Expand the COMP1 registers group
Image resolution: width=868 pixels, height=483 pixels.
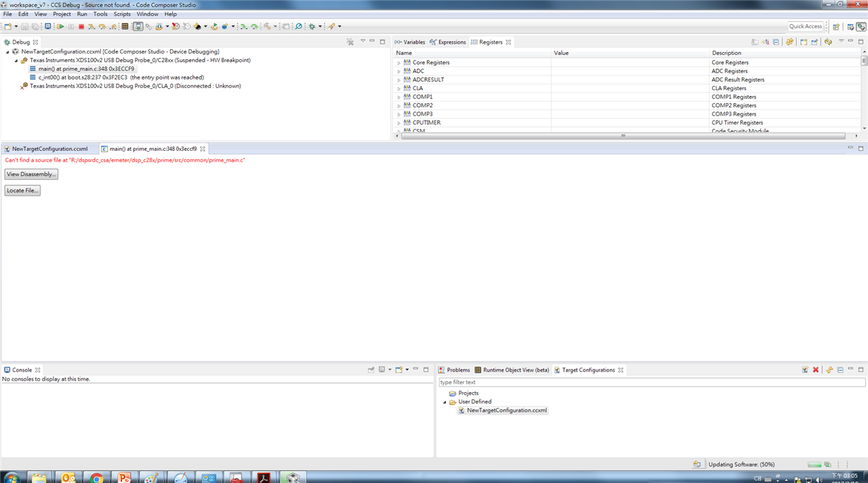coord(399,97)
